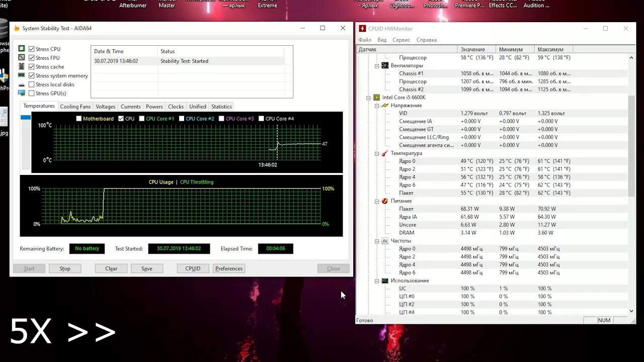Click the percent icon beside Stress FPU

pos(22,58)
